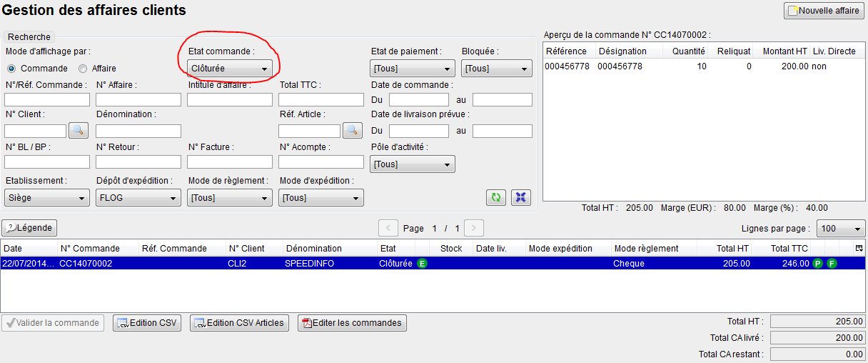Open the Pôle d'activité dropdown
The height and width of the screenshot is (363, 868).
tap(413, 164)
